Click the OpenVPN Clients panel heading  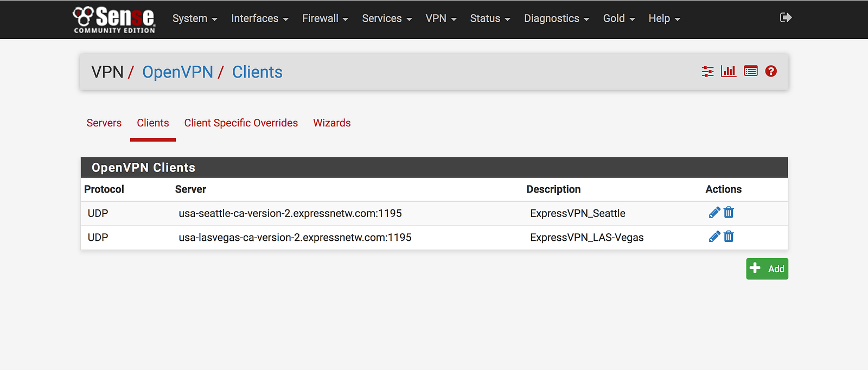[x=143, y=168]
